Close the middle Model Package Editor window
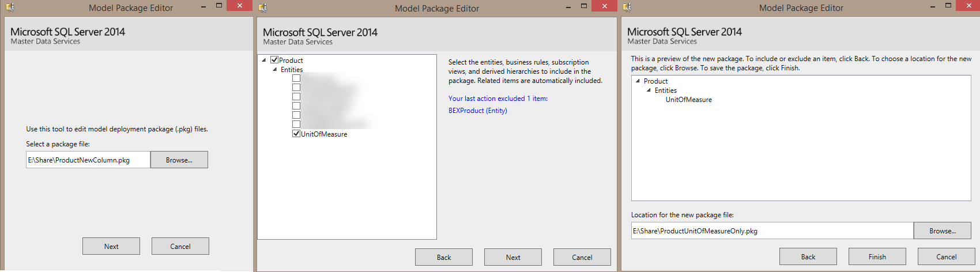This screenshot has width=980, height=272. pos(604,6)
